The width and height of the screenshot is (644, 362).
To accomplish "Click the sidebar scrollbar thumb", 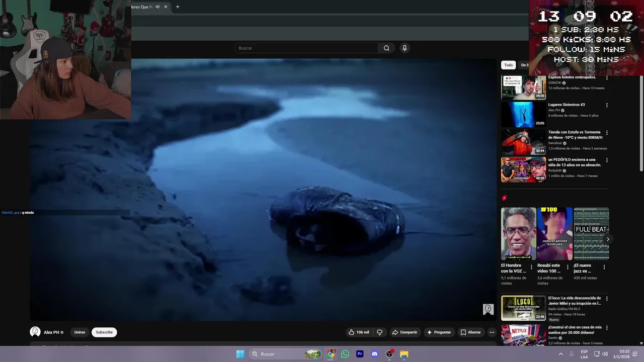I will click(641, 123).
